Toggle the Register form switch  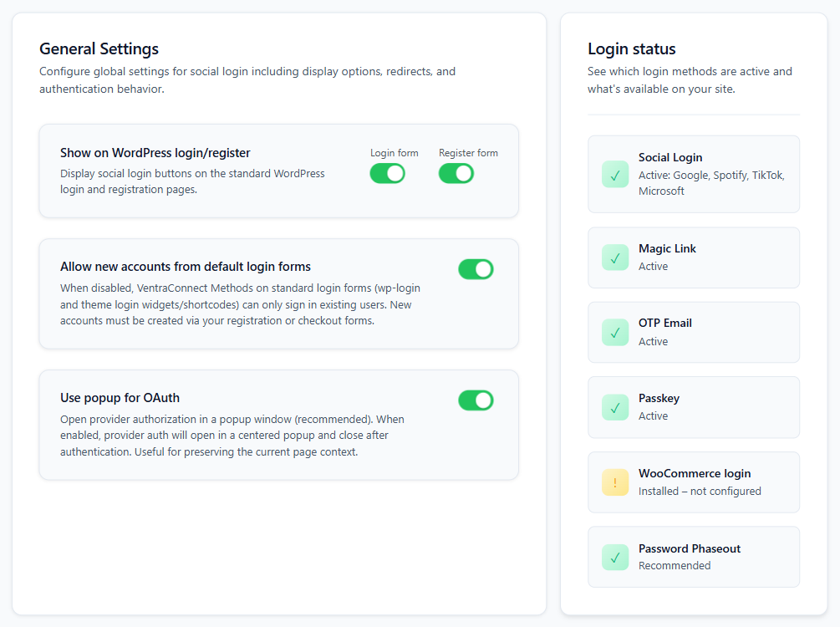point(456,174)
